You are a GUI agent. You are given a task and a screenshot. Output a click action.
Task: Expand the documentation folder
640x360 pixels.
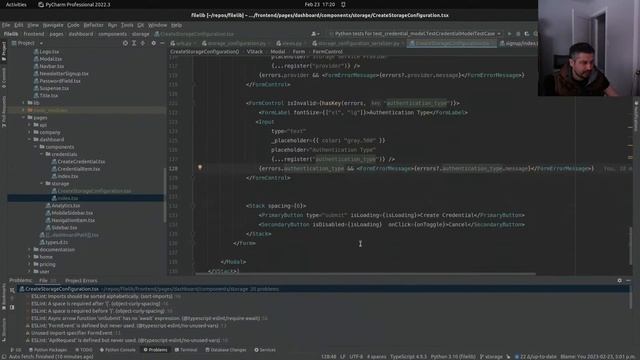click(29, 249)
